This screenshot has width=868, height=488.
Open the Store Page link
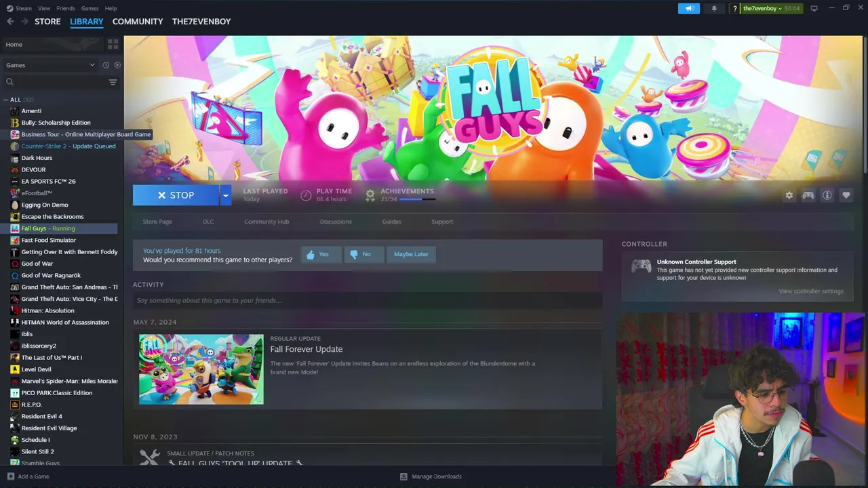coord(157,222)
